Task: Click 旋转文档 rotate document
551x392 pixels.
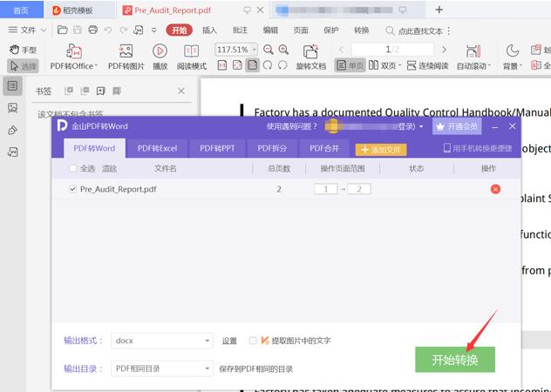Action: click(310, 57)
